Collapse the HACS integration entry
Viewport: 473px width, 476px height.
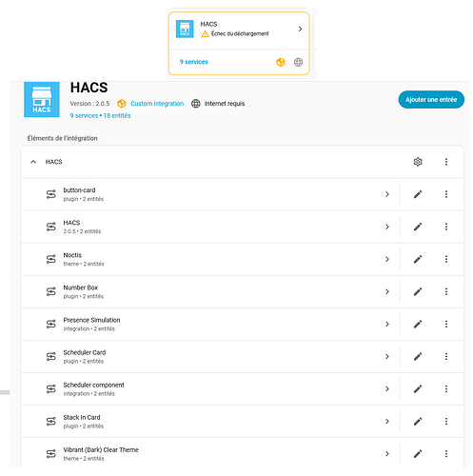pyautogui.click(x=33, y=162)
